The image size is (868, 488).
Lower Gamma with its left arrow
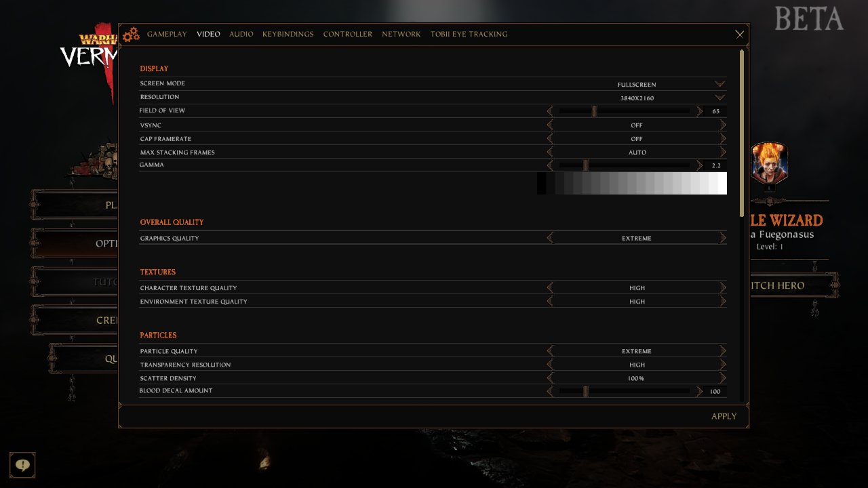click(550, 165)
